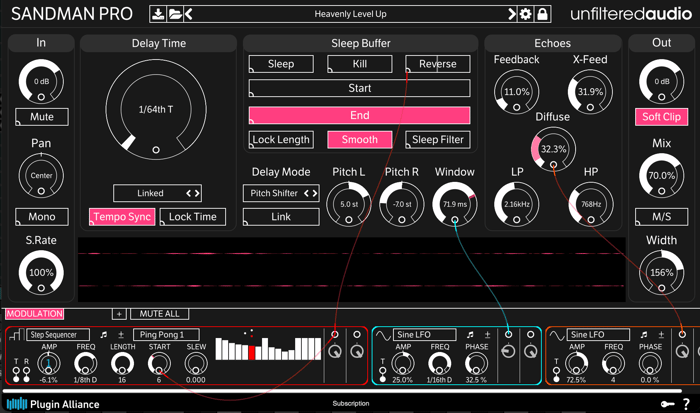The width and height of the screenshot is (700, 413).
Task: Toggle Lock Length
Action: (281, 140)
